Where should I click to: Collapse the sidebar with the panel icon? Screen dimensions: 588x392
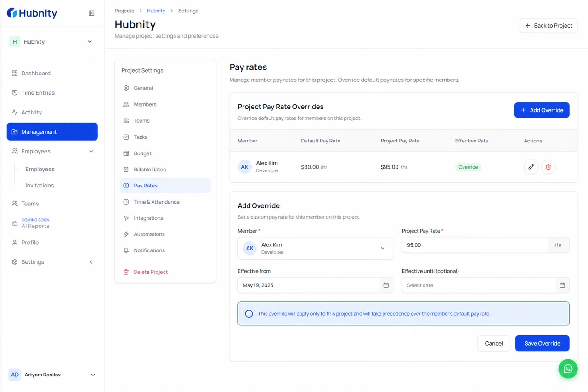coord(91,13)
